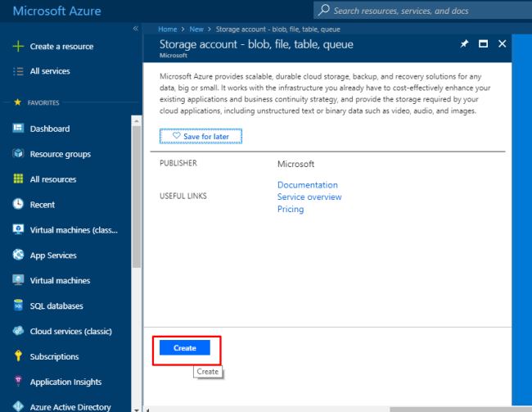This screenshot has height=412, width=532.
Task: Open All services menu item
Action: click(50, 71)
